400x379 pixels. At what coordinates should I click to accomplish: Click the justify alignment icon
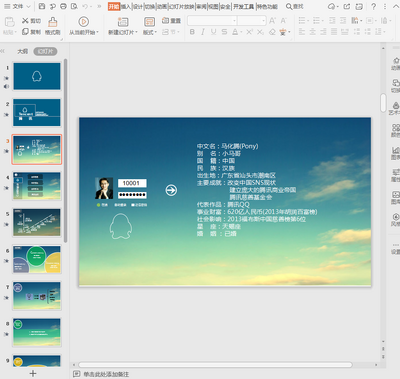click(334, 32)
